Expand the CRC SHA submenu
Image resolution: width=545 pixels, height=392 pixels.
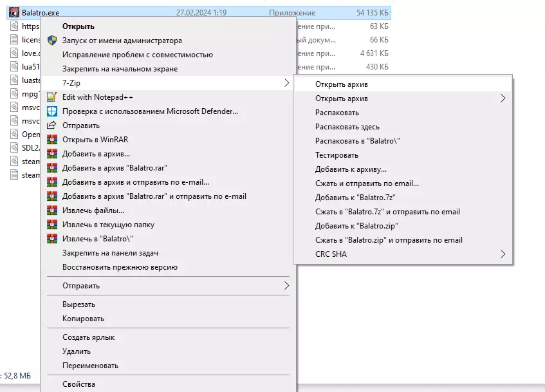pos(403,254)
